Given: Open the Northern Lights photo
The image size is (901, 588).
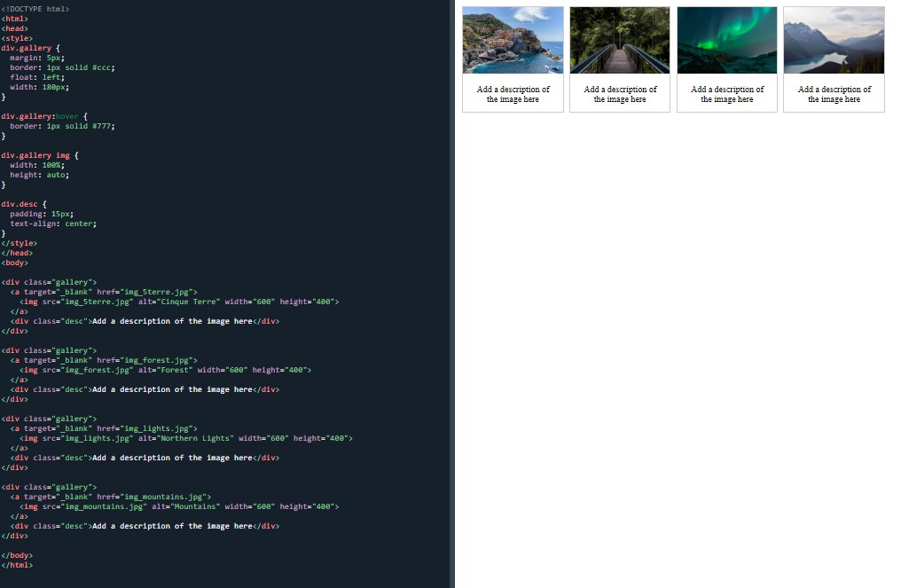Looking at the screenshot, I should click(726, 39).
